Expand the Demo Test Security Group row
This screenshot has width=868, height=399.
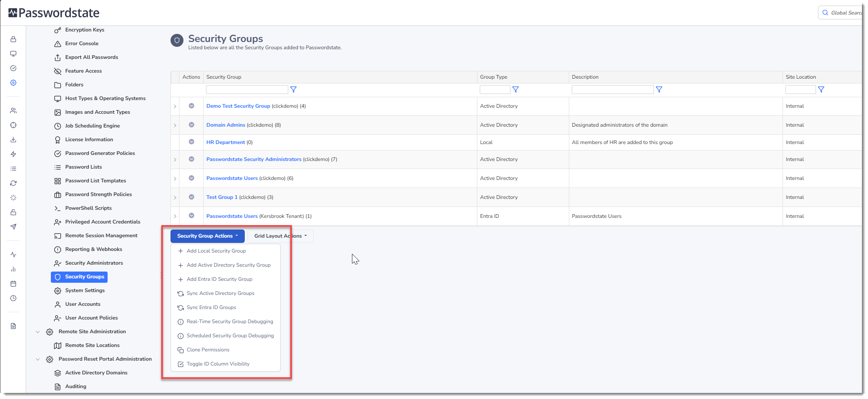tap(175, 107)
